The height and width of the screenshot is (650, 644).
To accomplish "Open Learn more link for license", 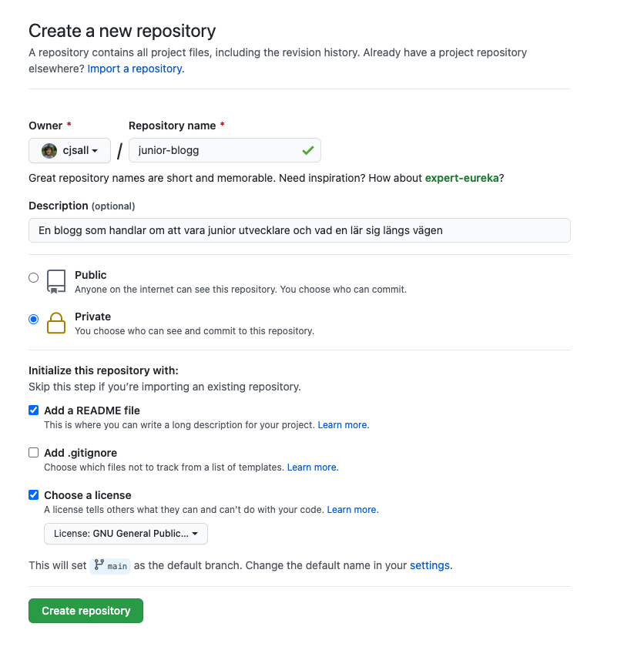I will tap(353, 510).
